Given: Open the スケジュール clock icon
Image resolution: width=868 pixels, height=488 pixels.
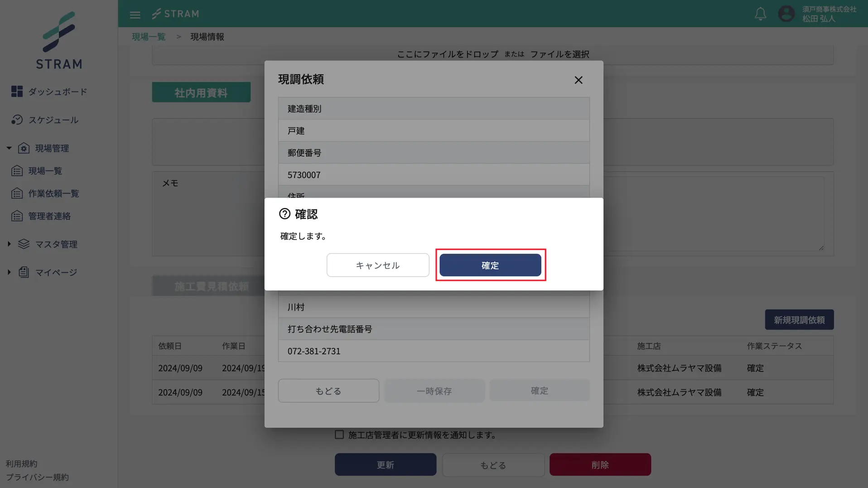Looking at the screenshot, I should tap(17, 120).
